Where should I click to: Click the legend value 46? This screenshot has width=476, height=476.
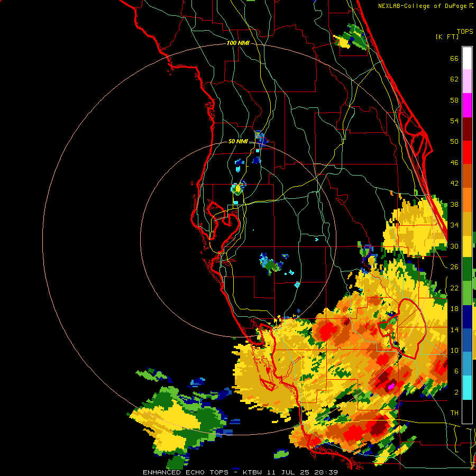(454, 163)
